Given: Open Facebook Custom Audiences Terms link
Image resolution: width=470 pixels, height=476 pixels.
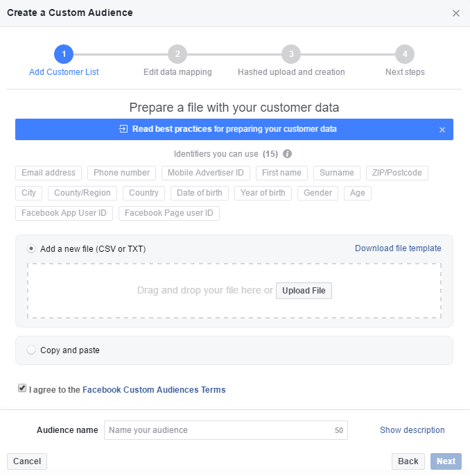Looking at the screenshot, I should pos(154,390).
